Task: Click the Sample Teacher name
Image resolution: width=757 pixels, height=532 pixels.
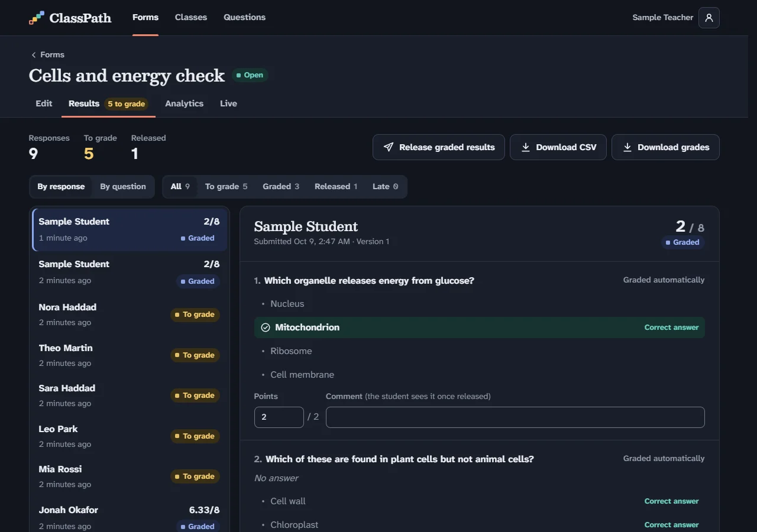Action: coord(662,18)
